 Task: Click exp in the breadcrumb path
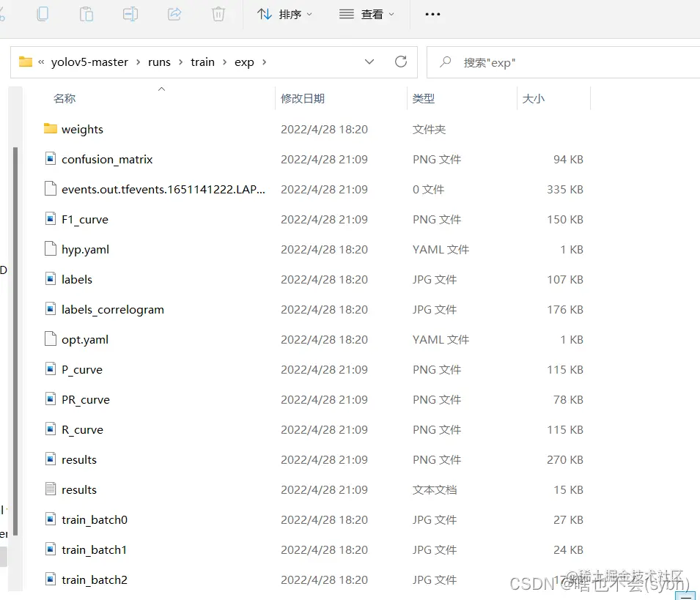(x=244, y=62)
